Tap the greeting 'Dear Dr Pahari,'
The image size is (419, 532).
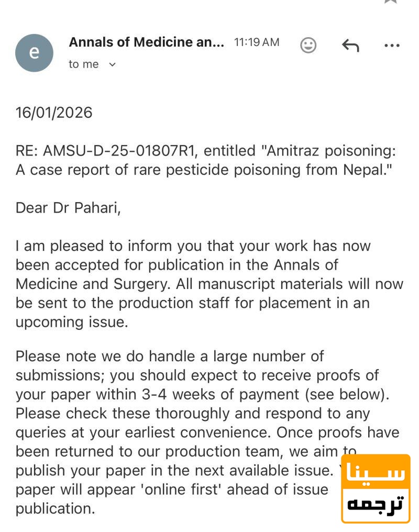(68, 208)
